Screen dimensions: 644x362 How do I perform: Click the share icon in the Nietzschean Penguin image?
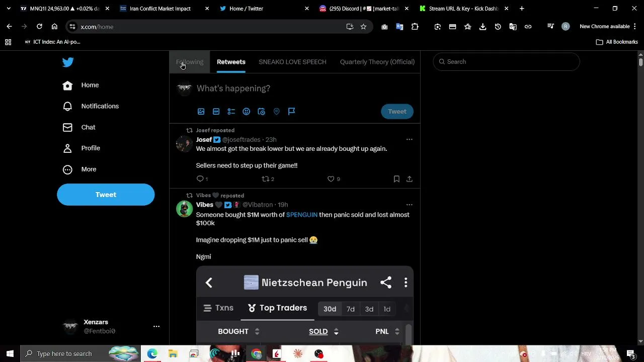click(x=386, y=283)
